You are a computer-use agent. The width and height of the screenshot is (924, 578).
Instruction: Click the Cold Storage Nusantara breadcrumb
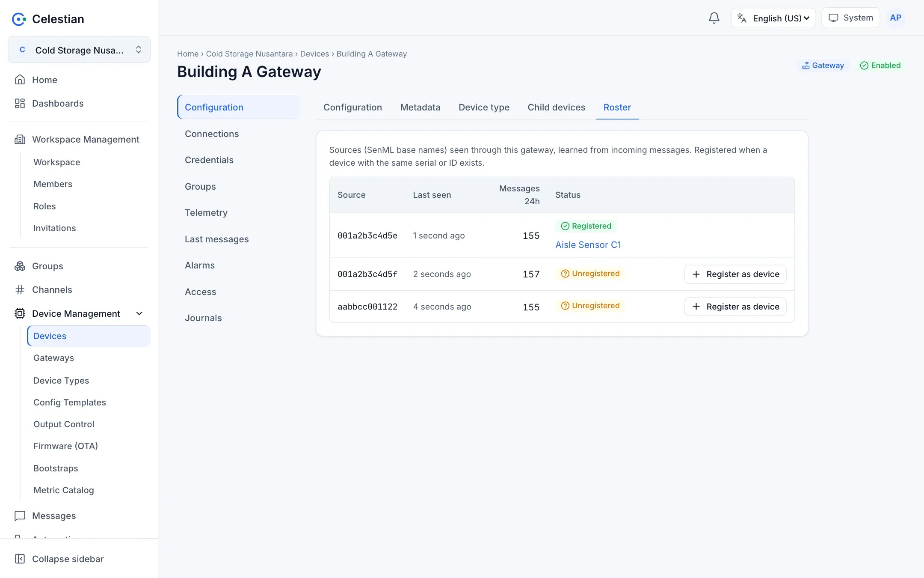249,54
